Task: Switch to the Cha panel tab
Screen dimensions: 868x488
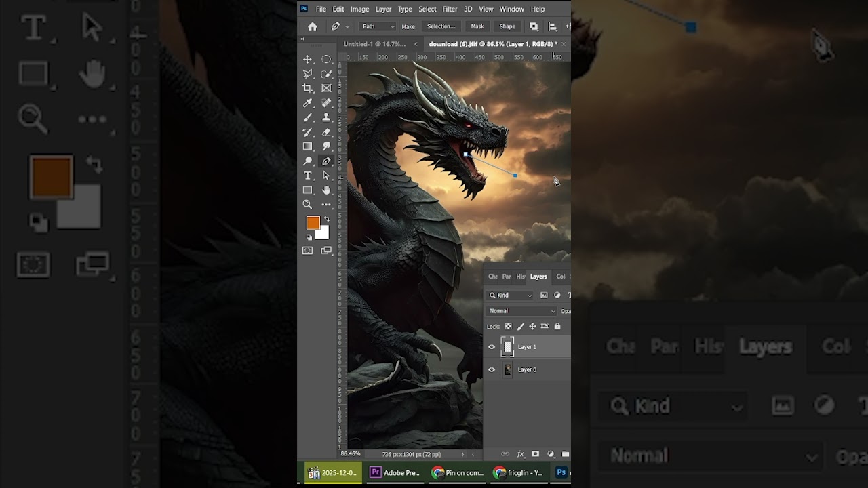Action: pyautogui.click(x=493, y=277)
